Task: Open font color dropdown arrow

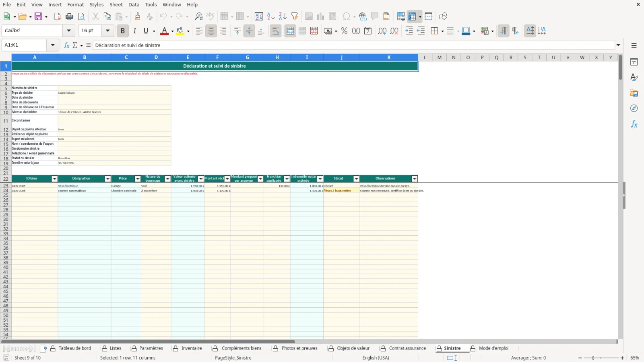Action: 172,31
